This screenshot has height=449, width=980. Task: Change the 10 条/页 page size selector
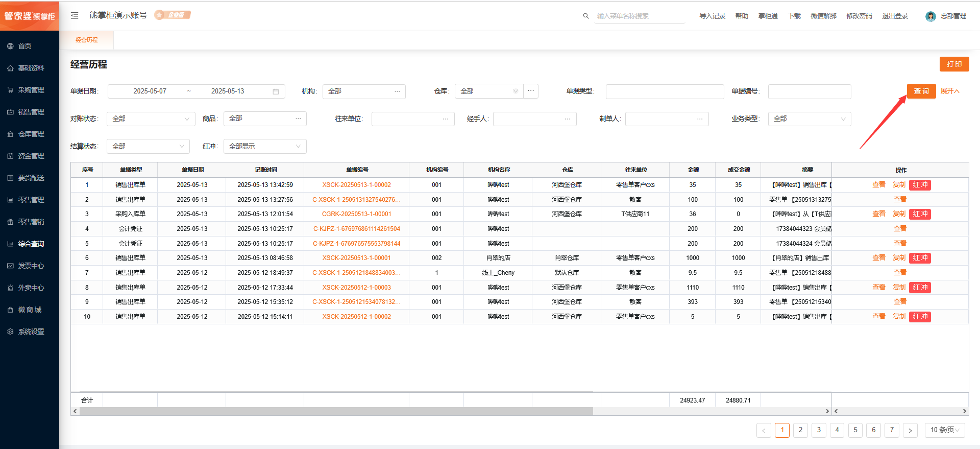(x=944, y=430)
